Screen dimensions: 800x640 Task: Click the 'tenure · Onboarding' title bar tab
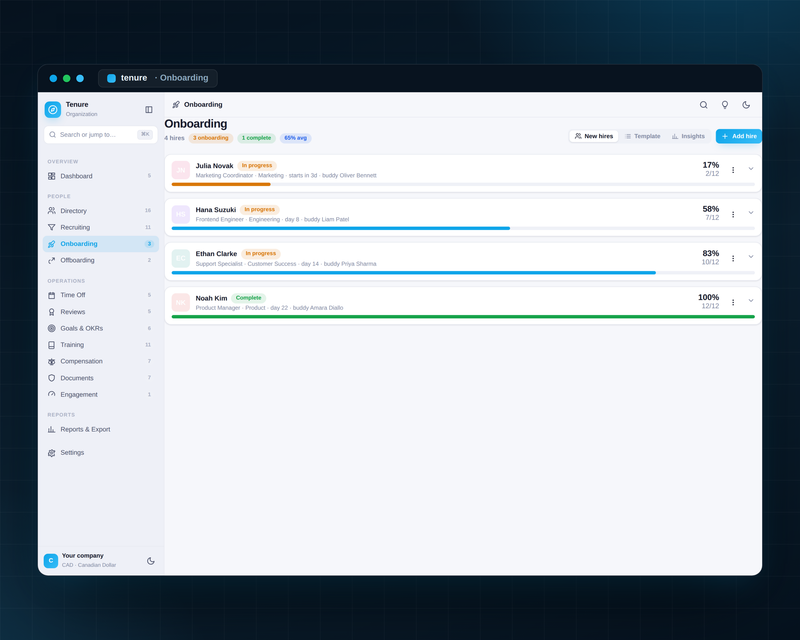pyautogui.click(x=158, y=78)
